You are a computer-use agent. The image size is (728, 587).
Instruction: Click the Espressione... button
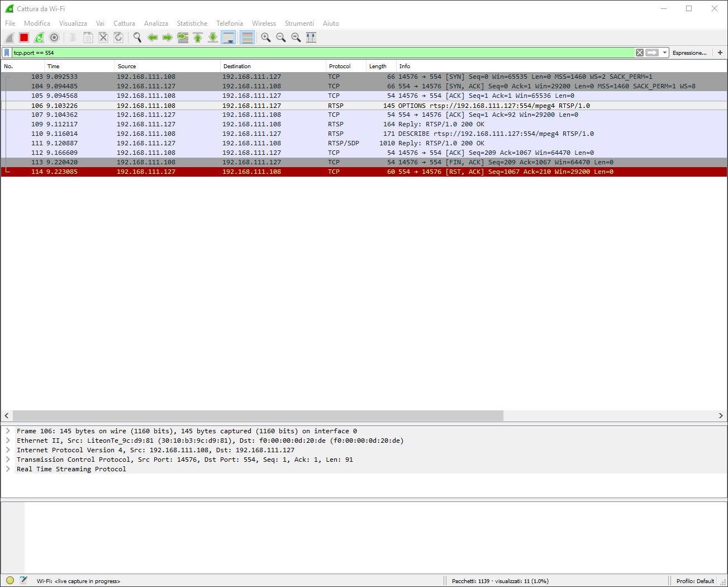coord(691,52)
